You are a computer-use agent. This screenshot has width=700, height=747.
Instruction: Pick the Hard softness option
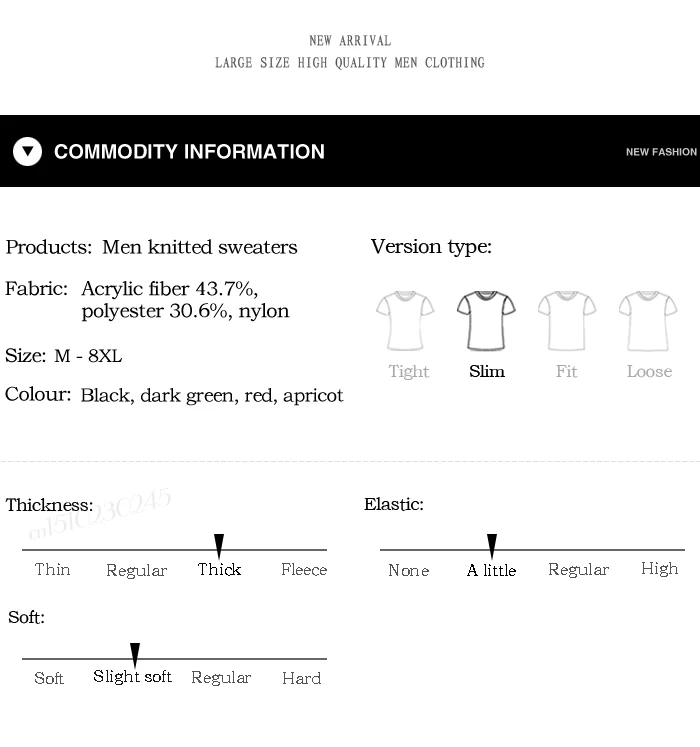[x=302, y=678]
